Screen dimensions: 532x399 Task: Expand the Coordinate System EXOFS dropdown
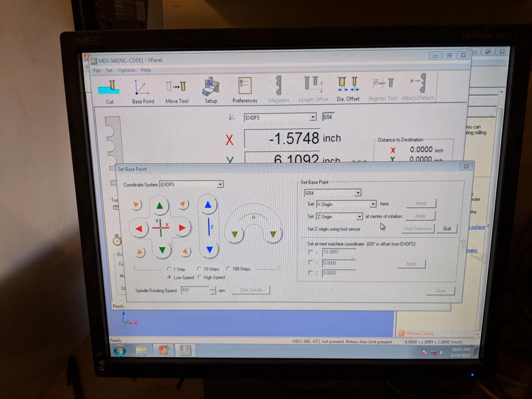pos(220,185)
